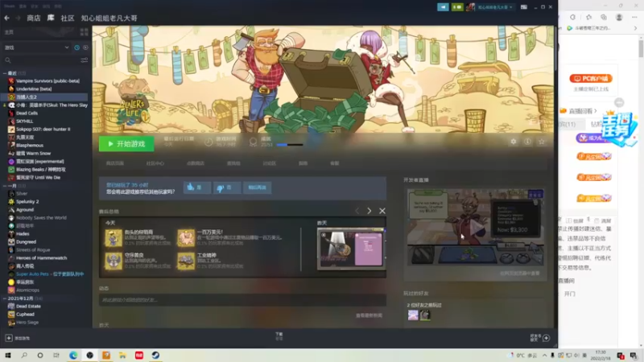The image size is (644, 362).
Task: Go back with the Steam back arrow
Action: coord(7,18)
